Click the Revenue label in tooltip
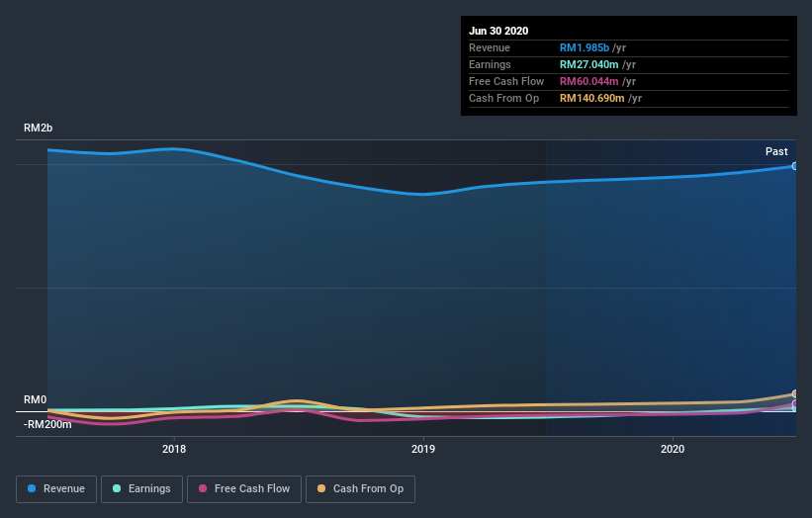 [x=490, y=47]
